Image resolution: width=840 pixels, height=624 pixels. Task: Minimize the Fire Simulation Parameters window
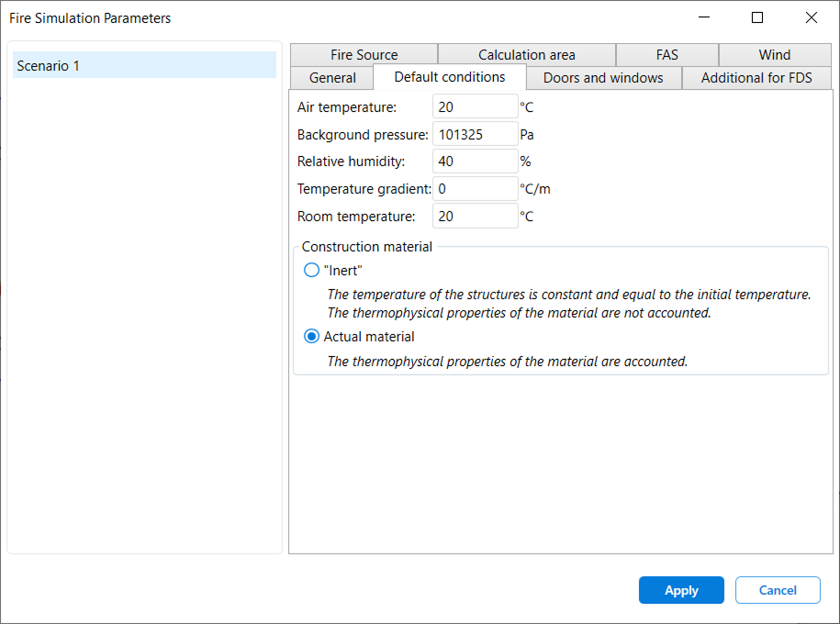(x=704, y=17)
